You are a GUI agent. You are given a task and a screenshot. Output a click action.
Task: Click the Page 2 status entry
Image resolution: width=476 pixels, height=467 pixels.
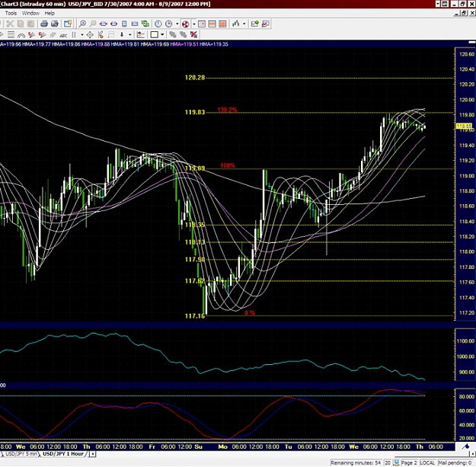pyautogui.click(x=409, y=462)
